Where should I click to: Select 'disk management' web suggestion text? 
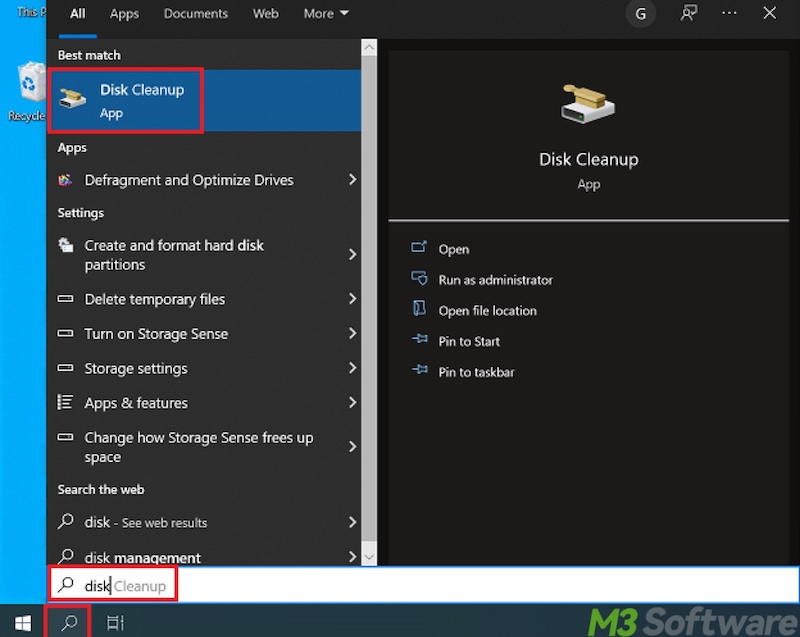142,557
